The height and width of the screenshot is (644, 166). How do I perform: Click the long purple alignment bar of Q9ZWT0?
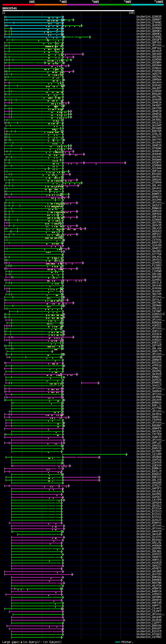click(x=94, y=163)
